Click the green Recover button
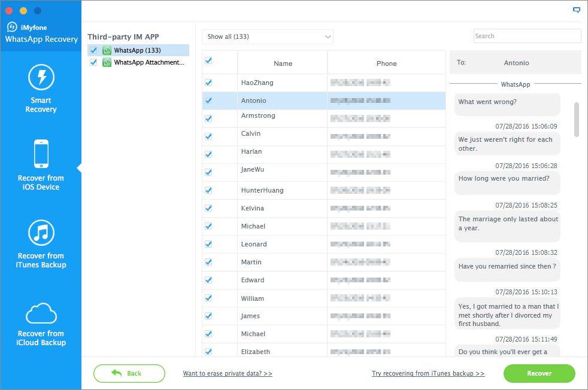 pyautogui.click(x=539, y=373)
